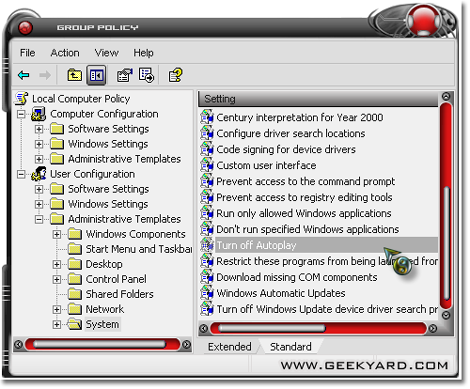This screenshot has width=470, height=389.
Task: Open the Properties toolbar icon
Action: pos(124,75)
